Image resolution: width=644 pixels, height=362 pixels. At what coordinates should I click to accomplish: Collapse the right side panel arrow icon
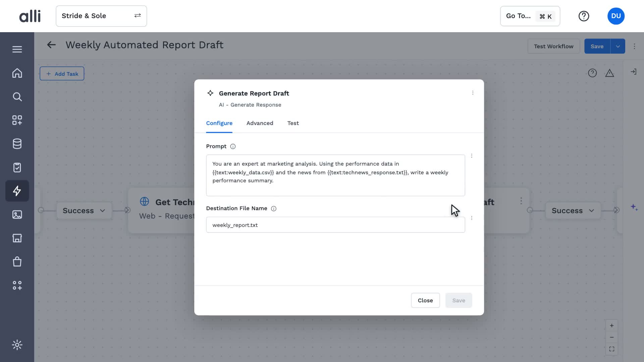633,72
